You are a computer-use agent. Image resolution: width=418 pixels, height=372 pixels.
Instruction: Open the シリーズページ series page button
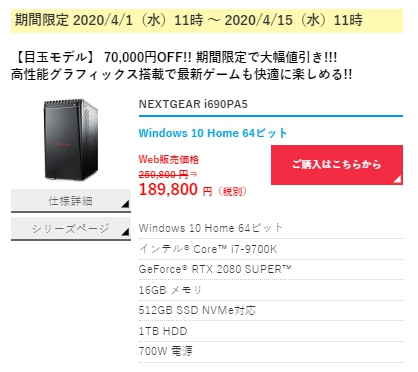click(x=71, y=228)
